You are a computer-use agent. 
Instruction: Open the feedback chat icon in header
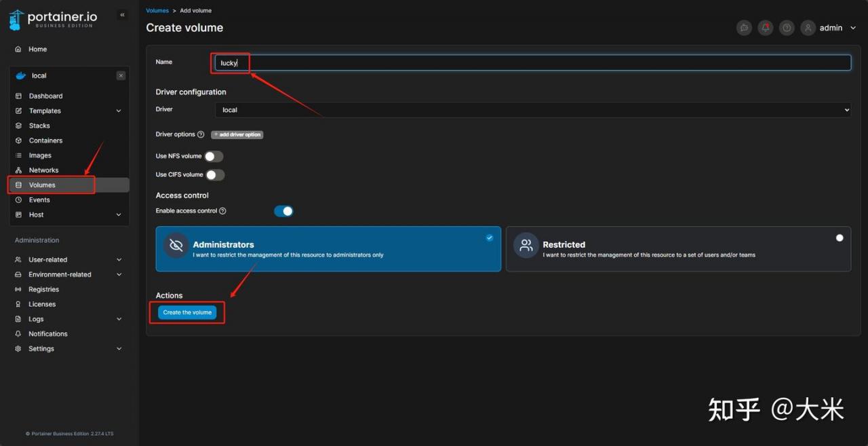[x=744, y=28]
